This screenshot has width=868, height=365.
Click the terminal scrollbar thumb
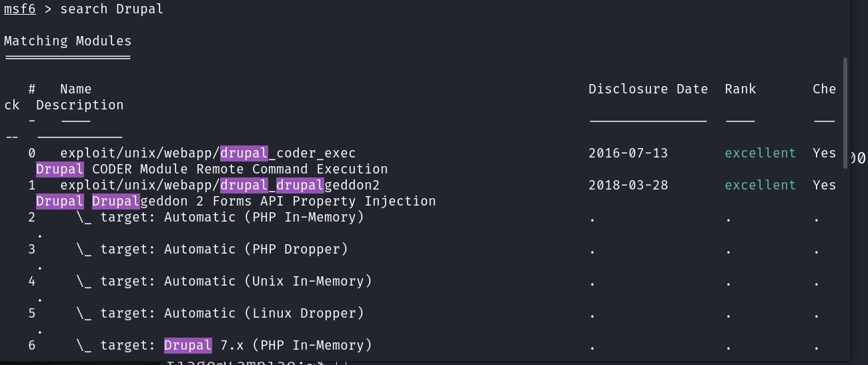[845, 112]
